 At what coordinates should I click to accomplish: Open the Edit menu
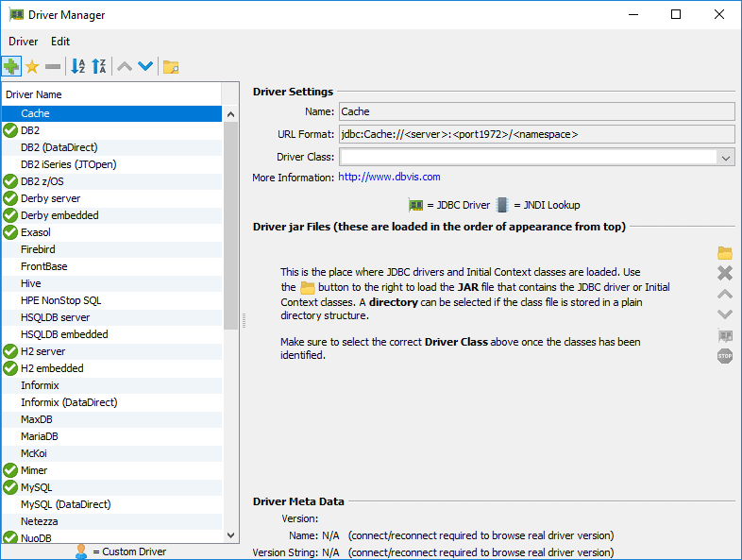[x=60, y=42]
